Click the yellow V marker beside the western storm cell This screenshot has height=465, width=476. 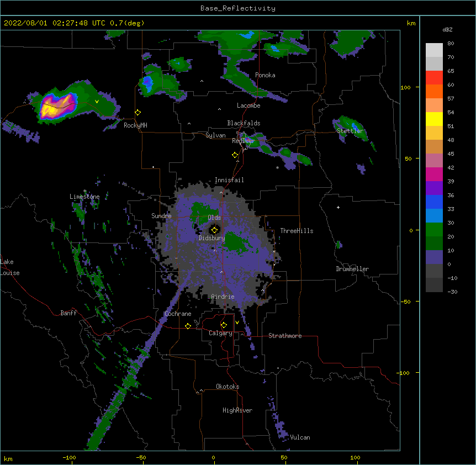(97, 102)
